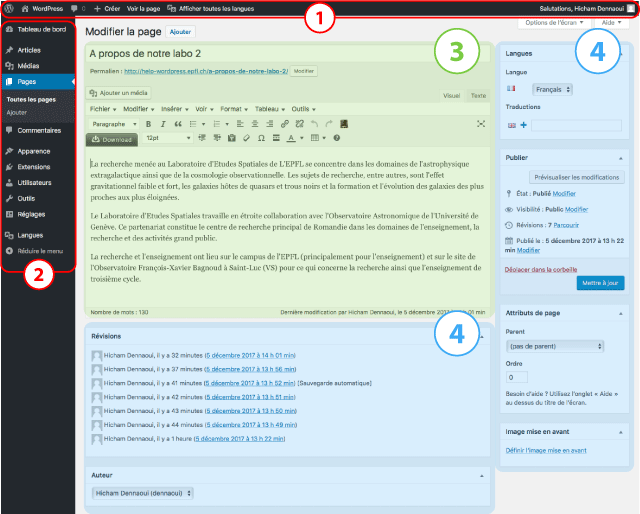The width and height of the screenshot is (640, 514).
Task: Add translation with the plus icon
Action: tap(522, 125)
